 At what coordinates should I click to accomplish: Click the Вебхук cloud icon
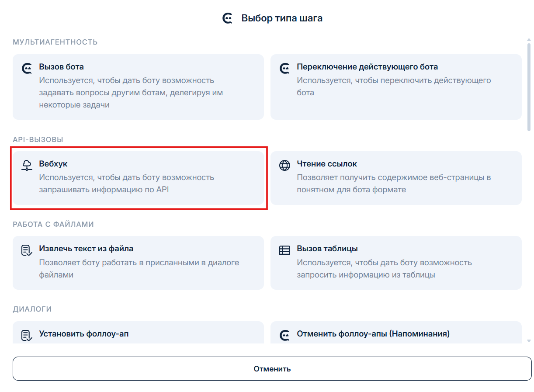click(x=27, y=165)
